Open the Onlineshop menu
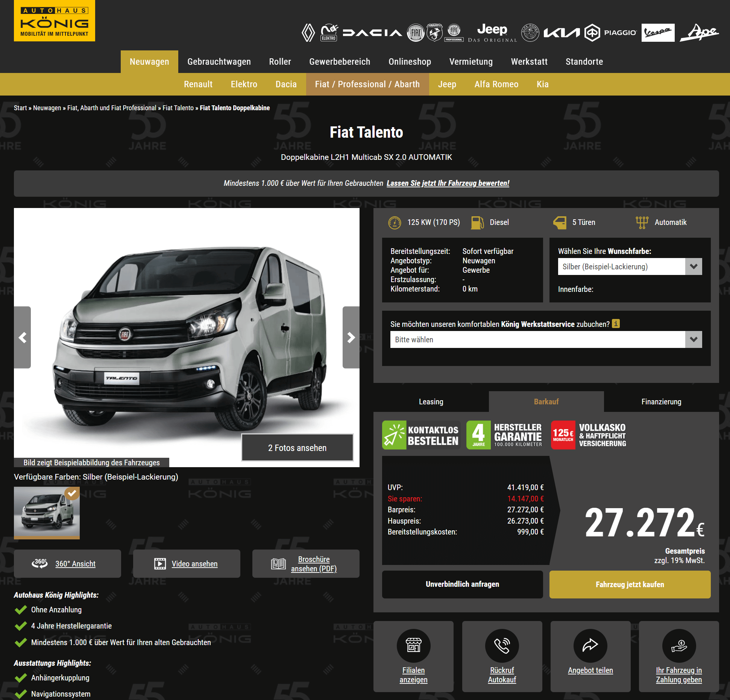Image resolution: width=730 pixels, height=700 pixels. point(410,62)
